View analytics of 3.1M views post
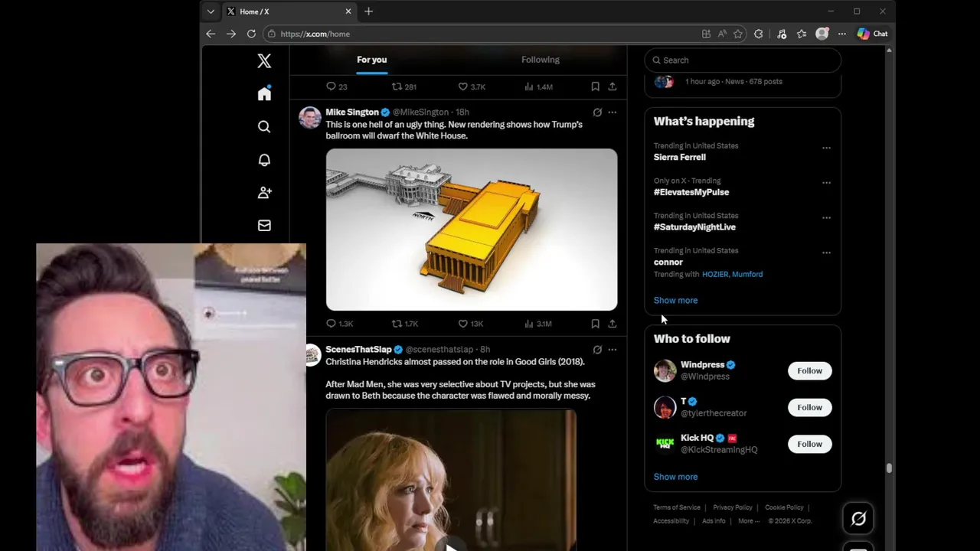This screenshot has height=551, width=980. [x=537, y=324]
